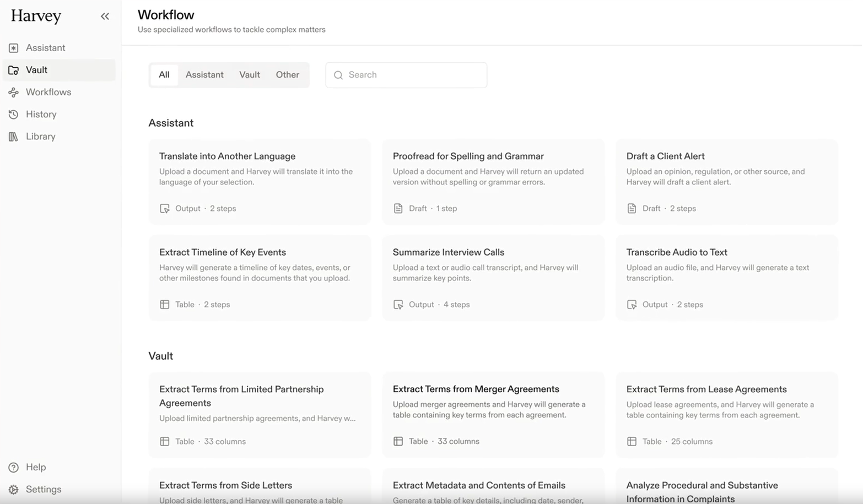Image resolution: width=863 pixels, height=504 pixels.
Task: Click Draft icon on Draft a Client Alert card
Action: (x=632, y=209)
